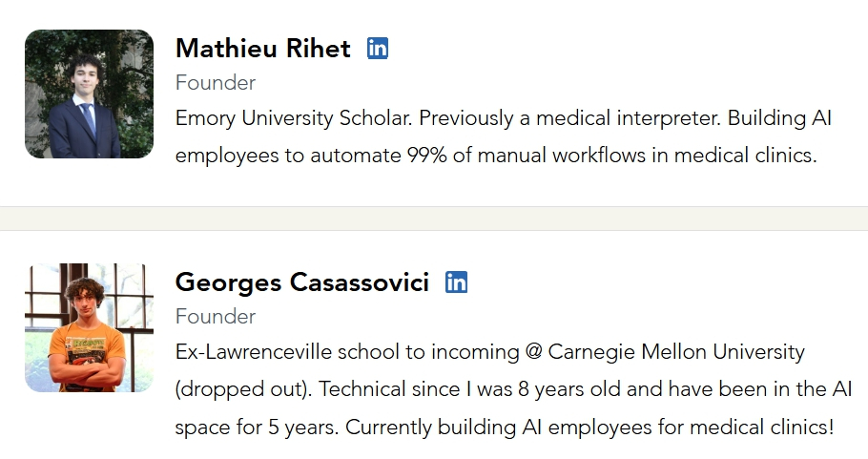The width and height of the screenshot is (868, 459).
Task: Click the name Georges Casassovici
Action: 302,282
